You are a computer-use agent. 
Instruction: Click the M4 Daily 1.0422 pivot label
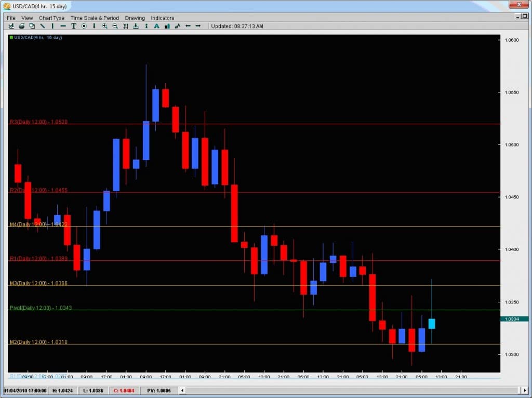pyautogui.click(x=38, y=224)
